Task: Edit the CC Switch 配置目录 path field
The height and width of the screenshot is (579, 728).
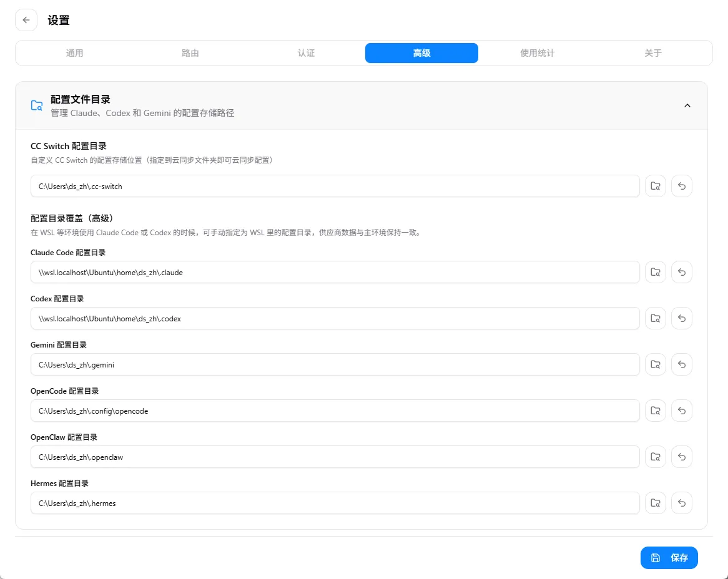Action: tap(335, 186)
